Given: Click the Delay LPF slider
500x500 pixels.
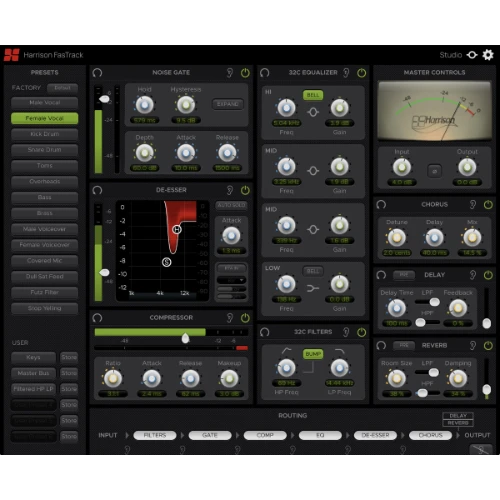Looking at the screenshot, I should pyautogui.click(x=428, y=302).
